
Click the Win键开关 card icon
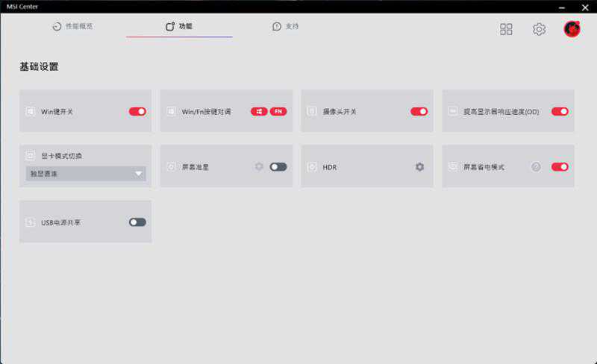pyautogui.click(x=31, y=111)
